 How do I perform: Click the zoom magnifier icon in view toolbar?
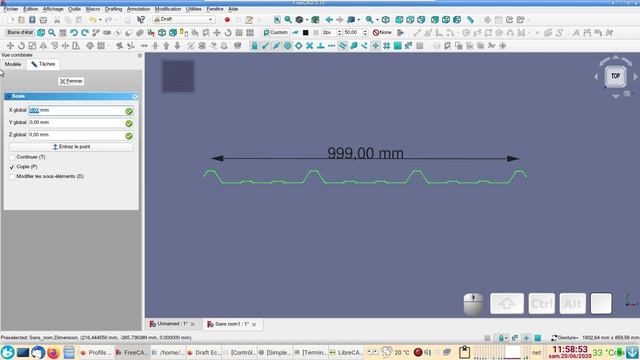pos(288,19)
